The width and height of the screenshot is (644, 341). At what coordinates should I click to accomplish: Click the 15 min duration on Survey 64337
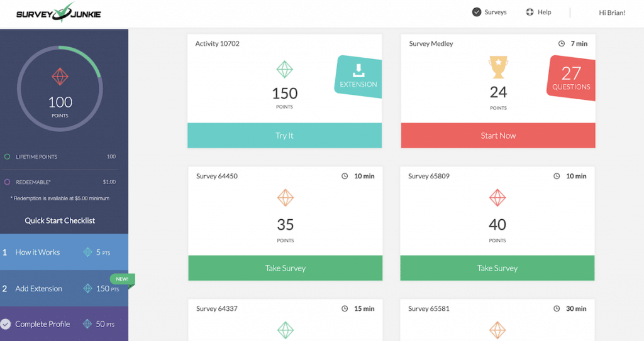tap(364, 308)
